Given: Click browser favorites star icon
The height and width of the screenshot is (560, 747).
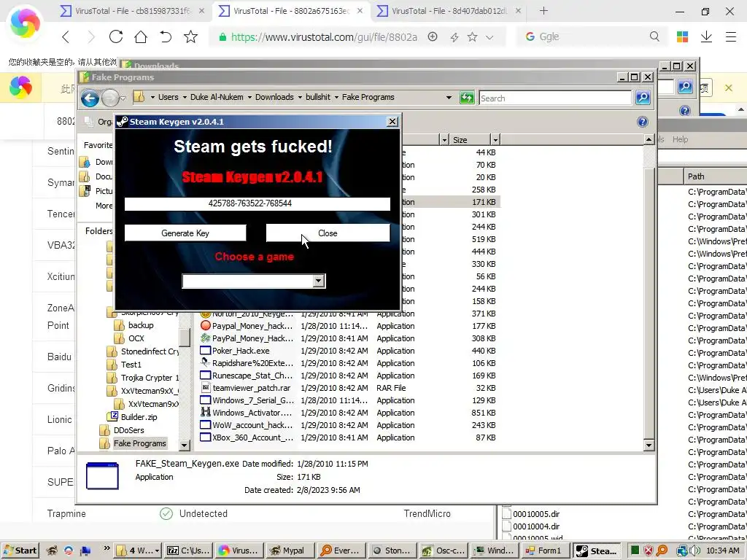Looking at the screenshot, I should pos(190,36).
